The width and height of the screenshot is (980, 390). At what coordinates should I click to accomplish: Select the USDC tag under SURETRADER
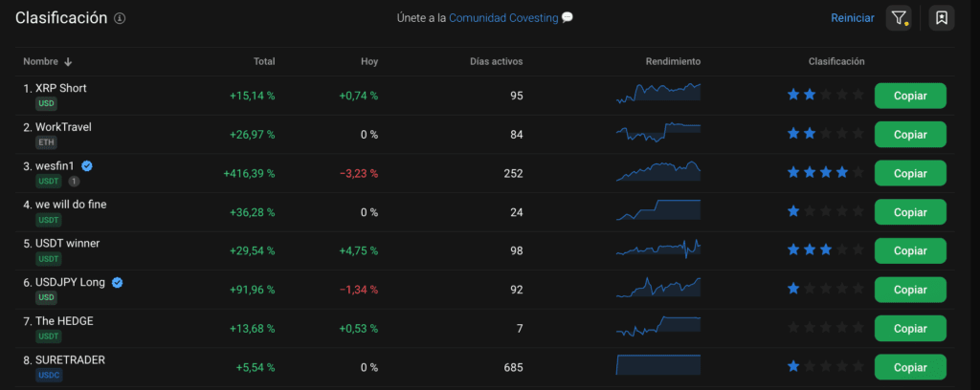(x=49, y=376)
